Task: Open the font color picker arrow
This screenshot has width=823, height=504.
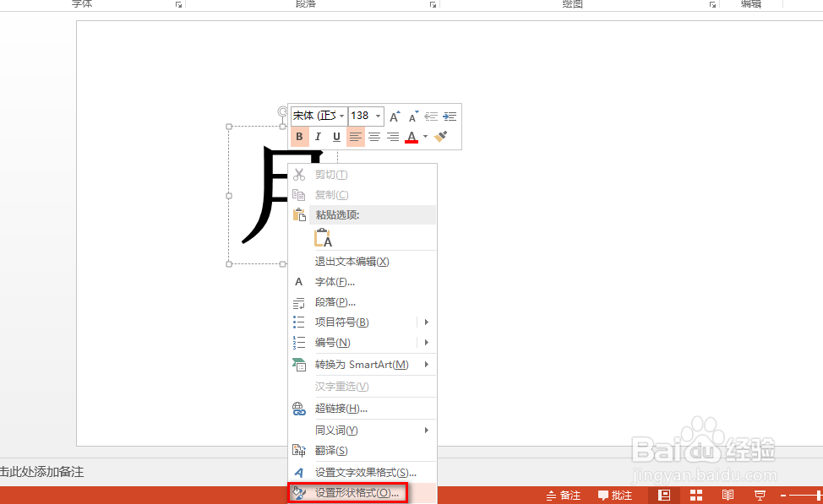Action: [x=425, y=136]
